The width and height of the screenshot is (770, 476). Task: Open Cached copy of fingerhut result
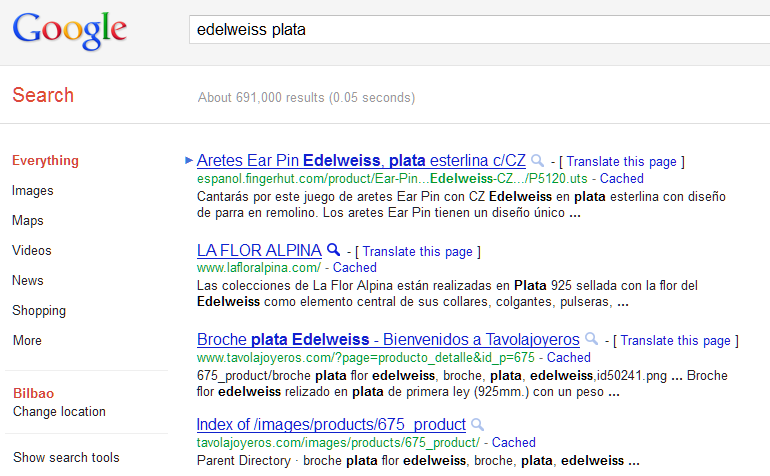pyautogui.click(x=622, y=178)
